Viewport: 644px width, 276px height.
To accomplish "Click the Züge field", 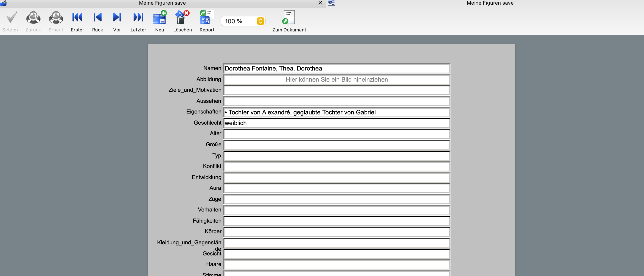I will [x=337, y=199].
